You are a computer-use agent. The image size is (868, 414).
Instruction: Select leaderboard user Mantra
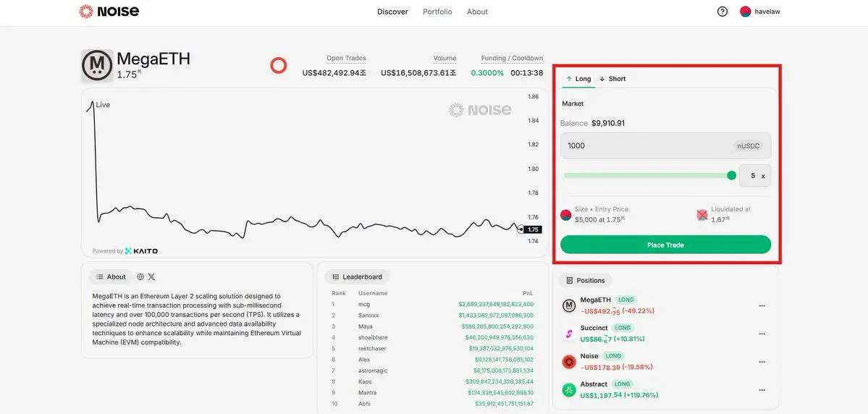tap(368, 393)
